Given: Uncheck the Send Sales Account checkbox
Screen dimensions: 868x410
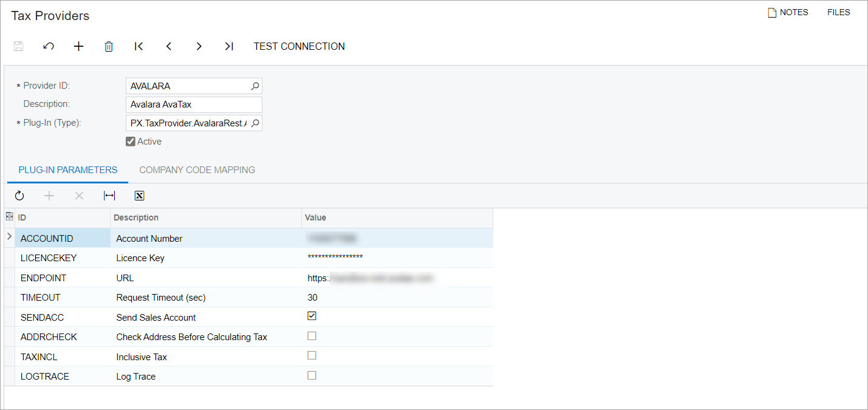Looking at the screenshot, I should click(x=312, y=316).
